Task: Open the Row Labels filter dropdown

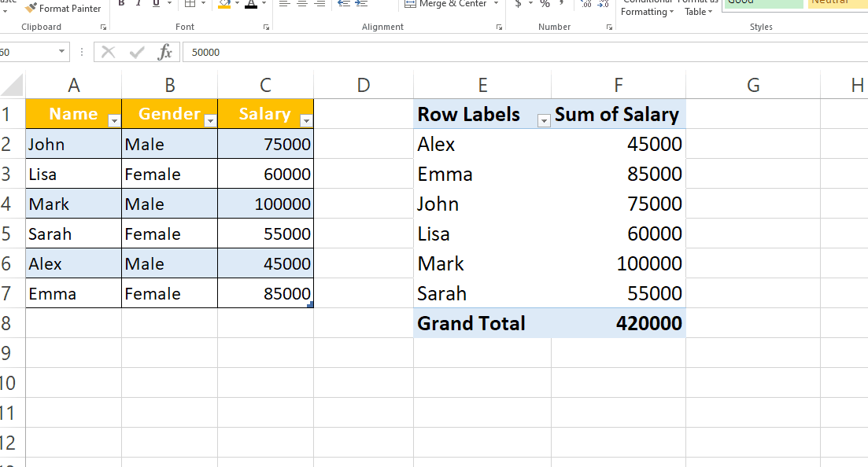Action: 542,119
